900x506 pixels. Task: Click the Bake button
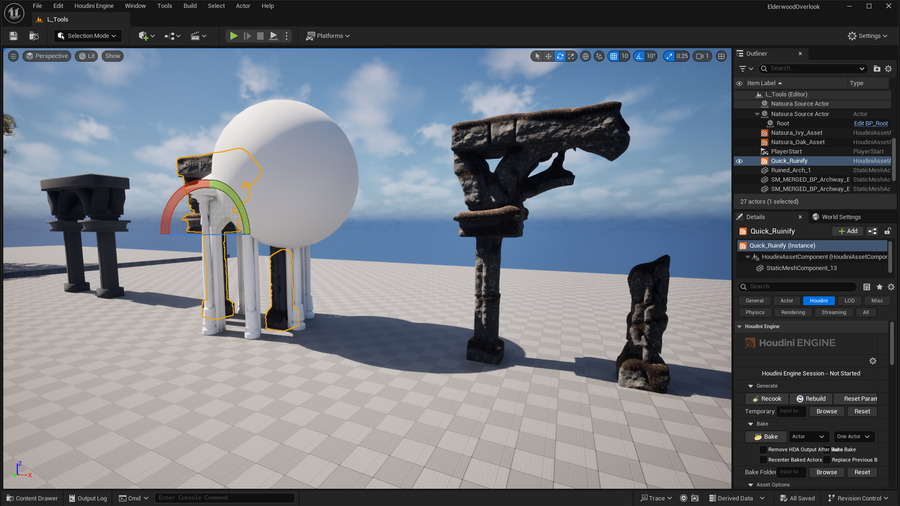coord(766,437)
